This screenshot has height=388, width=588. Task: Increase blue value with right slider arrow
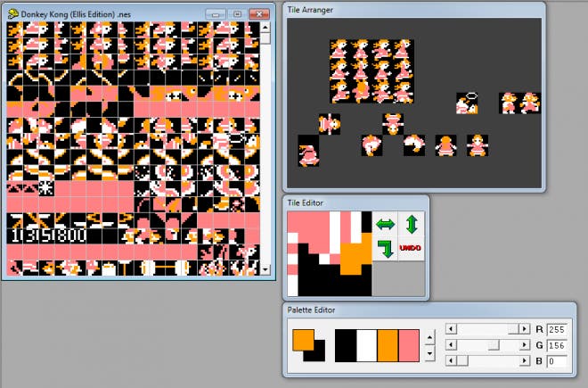[x=524, y=360]
